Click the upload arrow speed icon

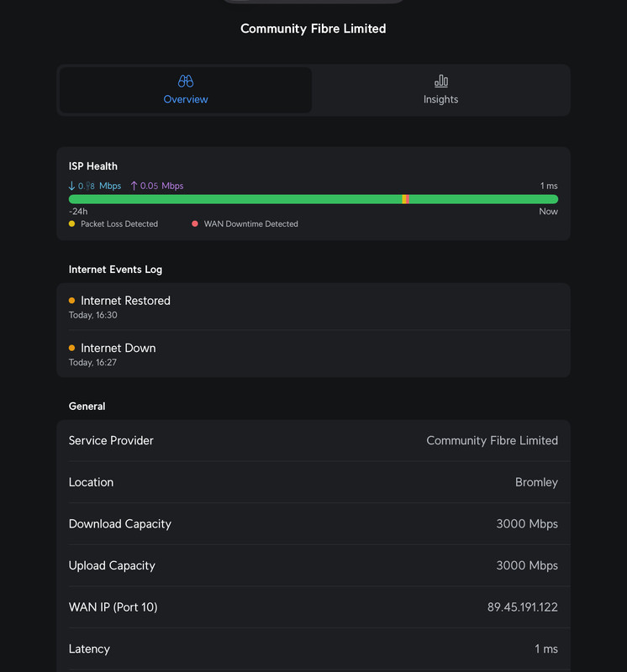(134, 186)
